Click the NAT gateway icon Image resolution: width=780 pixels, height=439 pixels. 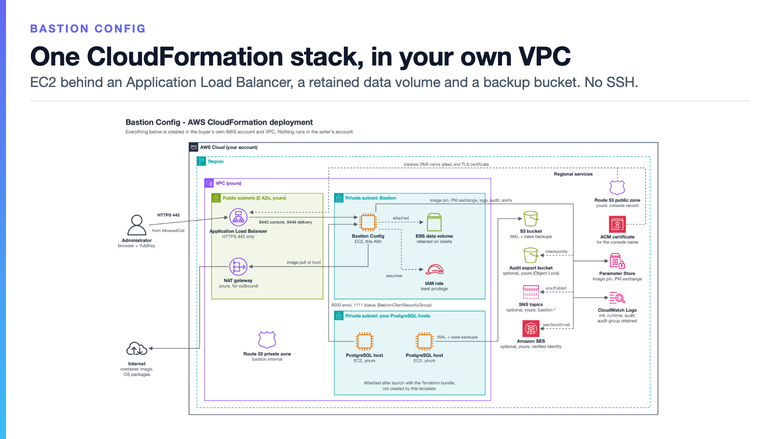click(238, 267)
